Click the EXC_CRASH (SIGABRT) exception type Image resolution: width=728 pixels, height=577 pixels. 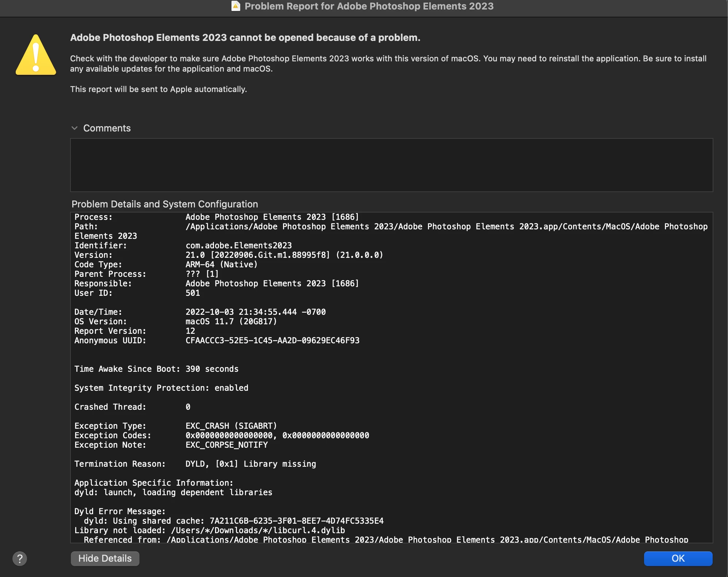(231, 426)
